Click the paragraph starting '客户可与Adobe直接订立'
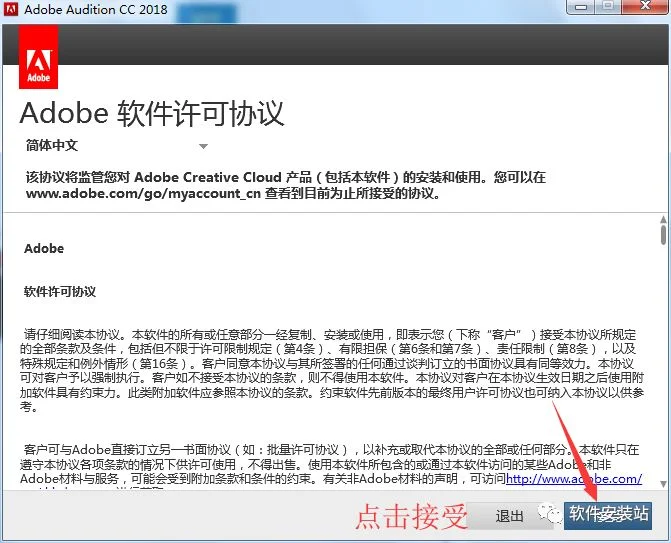 click(331, 466)
